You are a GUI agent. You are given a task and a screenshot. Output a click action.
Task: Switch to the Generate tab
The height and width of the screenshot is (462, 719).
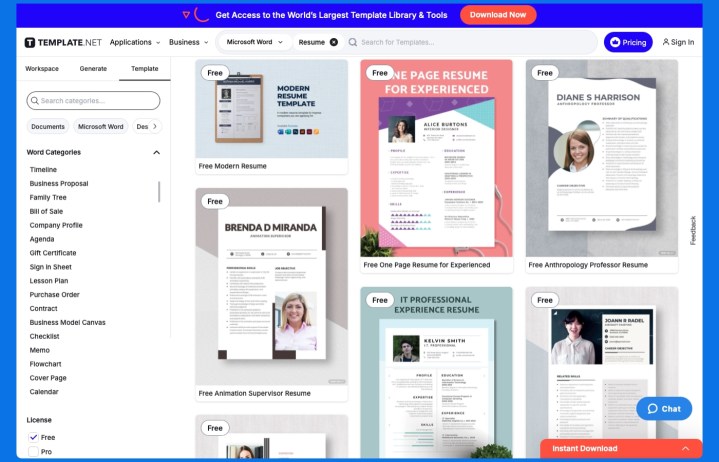93,69
